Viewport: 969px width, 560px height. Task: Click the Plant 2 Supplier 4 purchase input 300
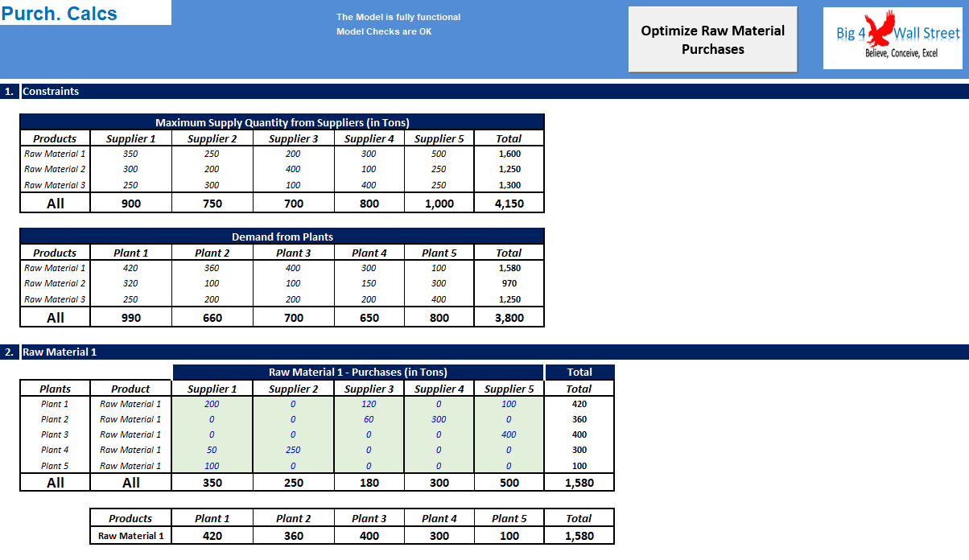coord(439,419)
